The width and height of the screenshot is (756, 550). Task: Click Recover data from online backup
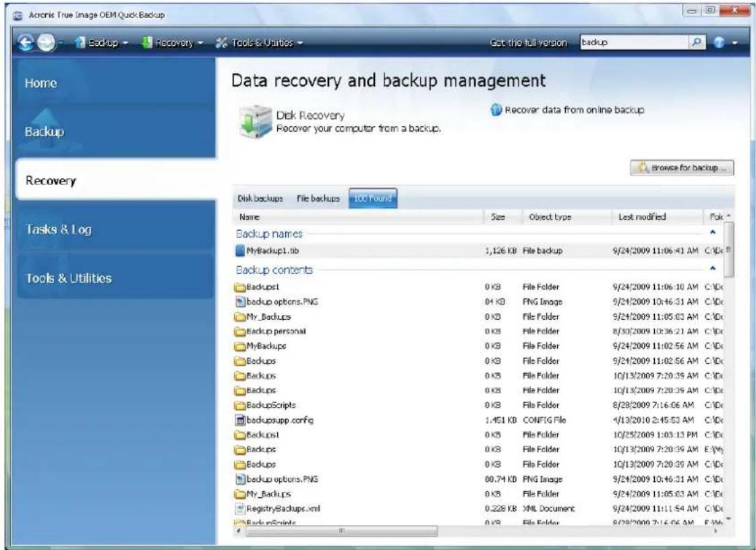[574, 110]
